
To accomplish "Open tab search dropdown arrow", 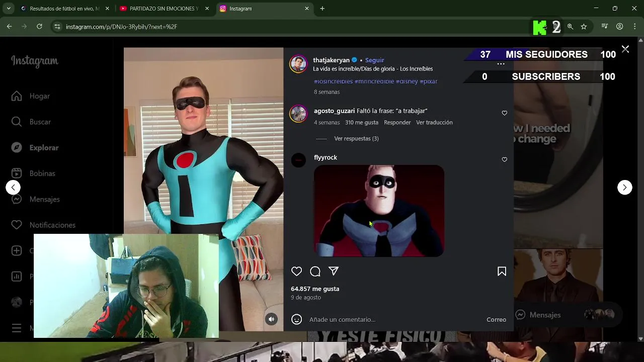I will coord(9,9).
